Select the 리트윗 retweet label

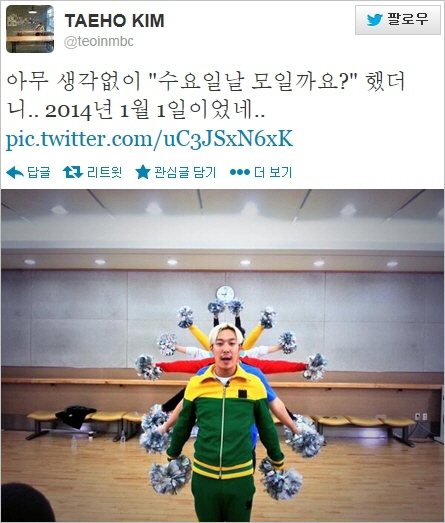(x=104, y=172)
